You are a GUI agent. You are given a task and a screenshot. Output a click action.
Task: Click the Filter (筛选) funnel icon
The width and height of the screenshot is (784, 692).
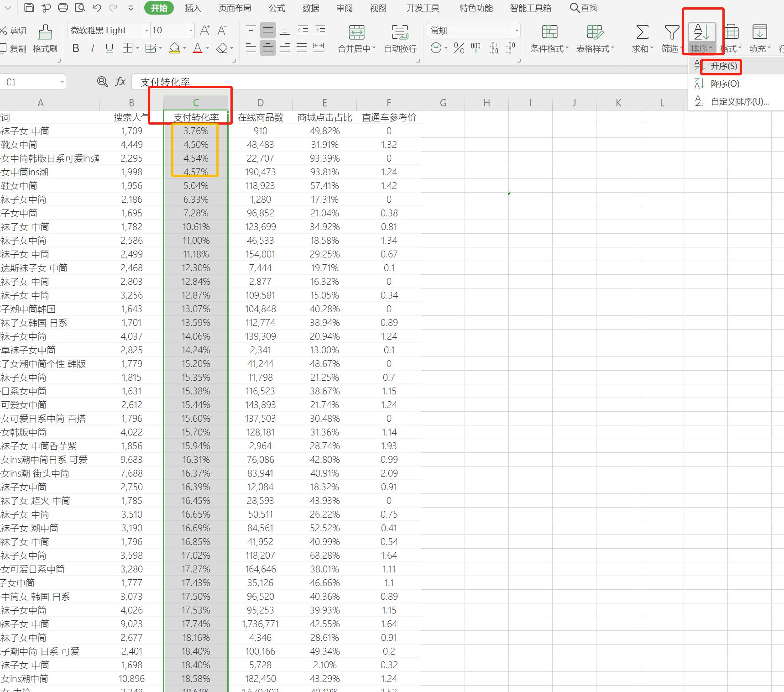[671, 32]
